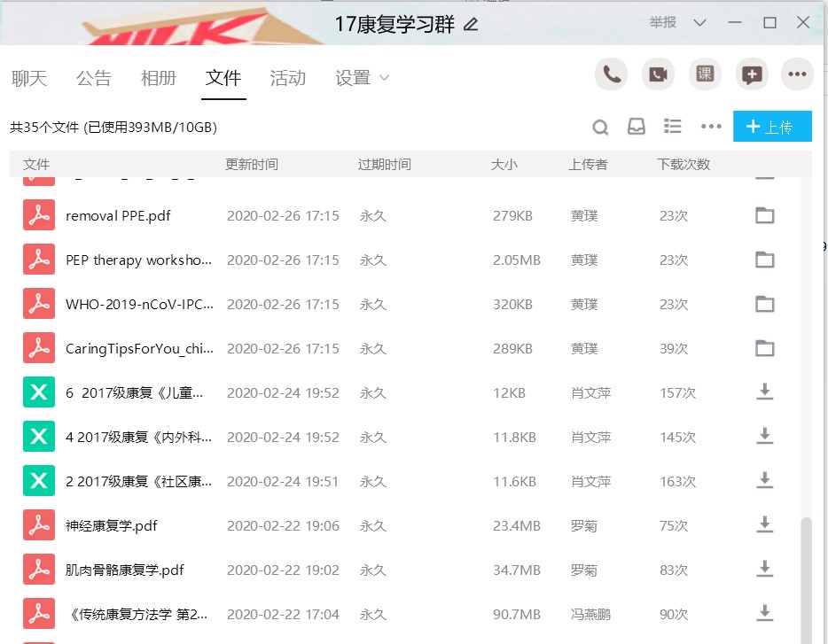This screenshot has width=828, height=644.
Task: Switch to the 活动 tab
Action: tap(288, 78)
